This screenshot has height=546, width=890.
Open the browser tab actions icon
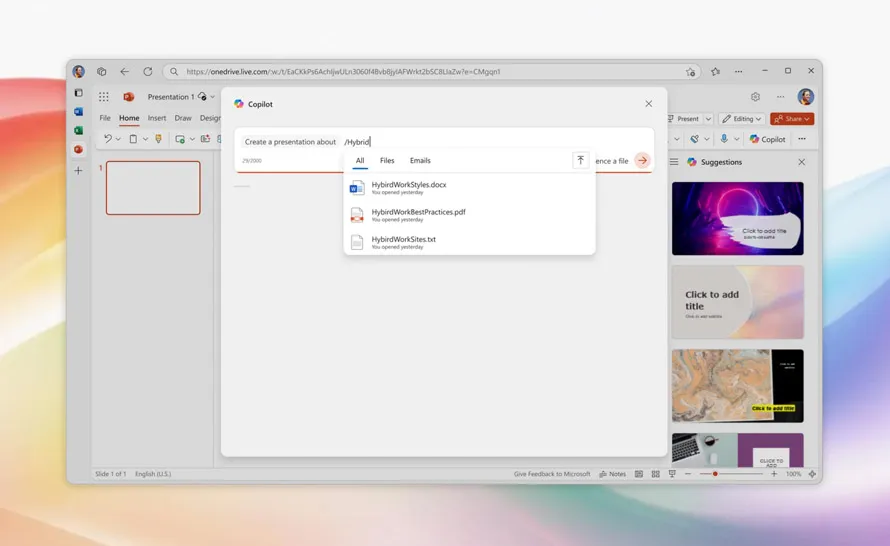78,93
